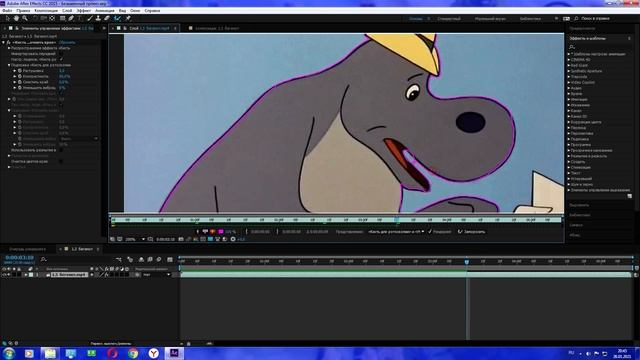The width and height of the screenshot is (640, 360).
Task: Open the parent layer dropdown for Бегемот
Action: point(157,275)
